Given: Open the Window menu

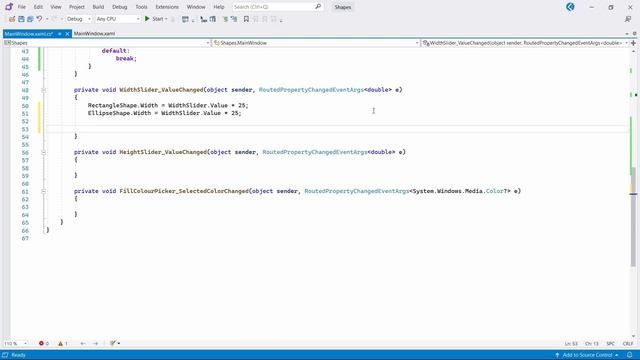Looking at the screenshot, I should click(196, 7).
